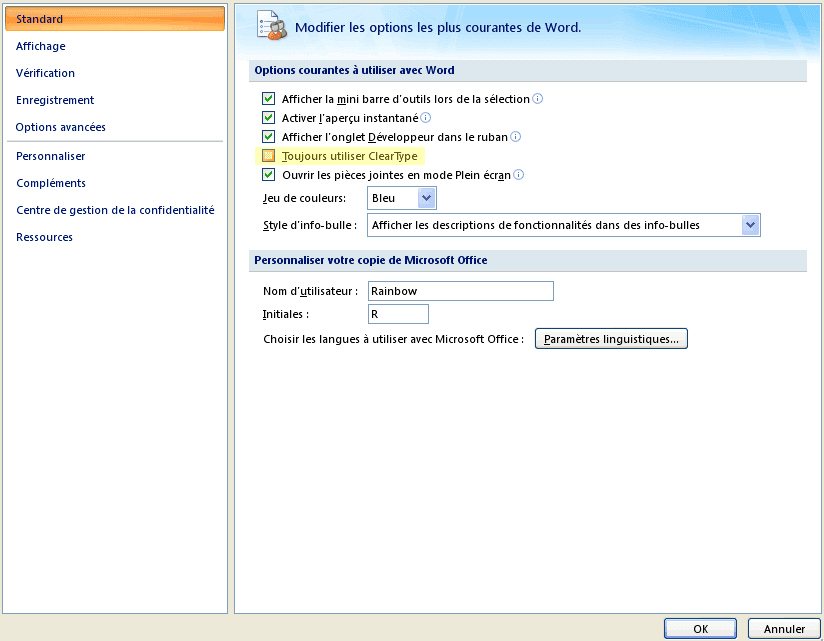Viewport: 824px width, 641px height.
Task: Click Personnaliser votre copie de Microsoft Office heading
Action: pos(370,260)
